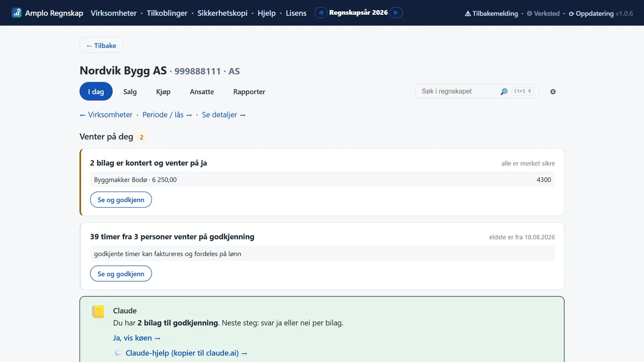The height and width of the screenshot is (362, 644).
Task: Switch to the Ansatte tab
Action: [x=202, y=91]
